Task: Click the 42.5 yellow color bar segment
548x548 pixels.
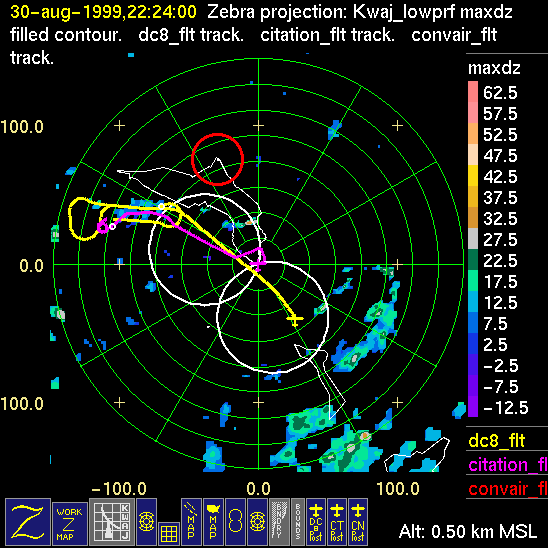Action: [473, 176]
